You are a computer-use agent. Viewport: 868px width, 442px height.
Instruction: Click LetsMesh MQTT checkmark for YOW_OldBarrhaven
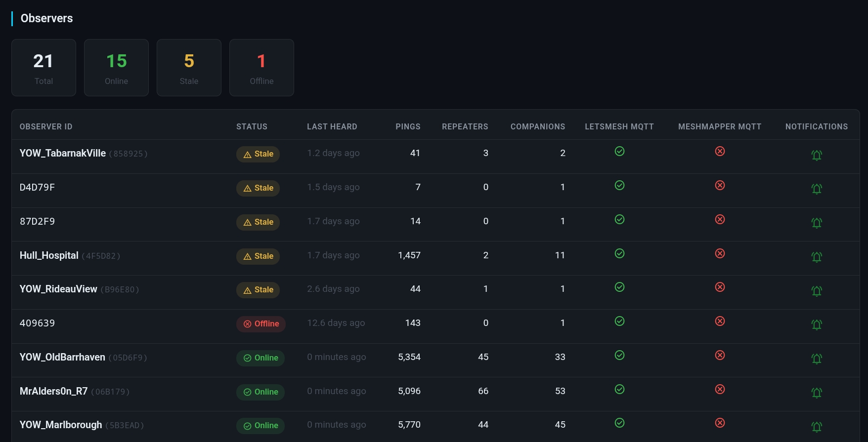619,355
